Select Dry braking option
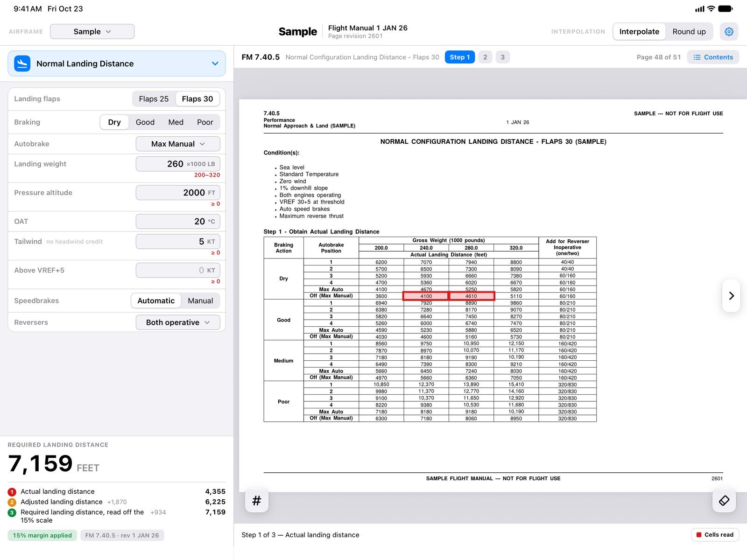Screen dimensions: 747x560 [x=114, y=122]
